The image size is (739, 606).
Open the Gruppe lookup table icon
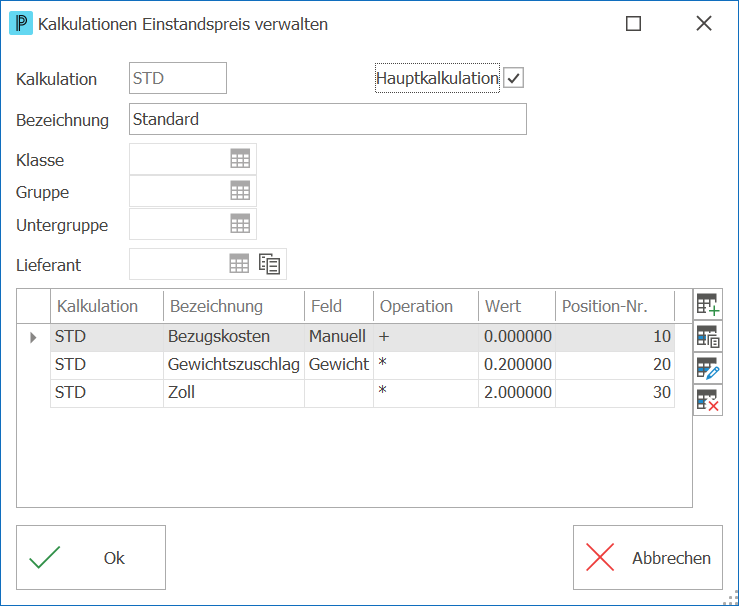240,191
